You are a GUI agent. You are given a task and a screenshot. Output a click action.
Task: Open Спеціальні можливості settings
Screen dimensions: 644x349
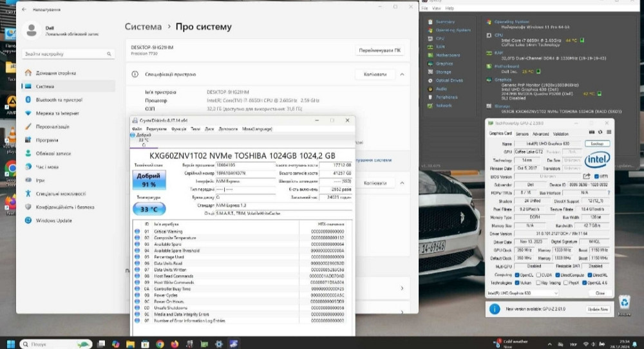pyautogui.click(x=61, y=194)
